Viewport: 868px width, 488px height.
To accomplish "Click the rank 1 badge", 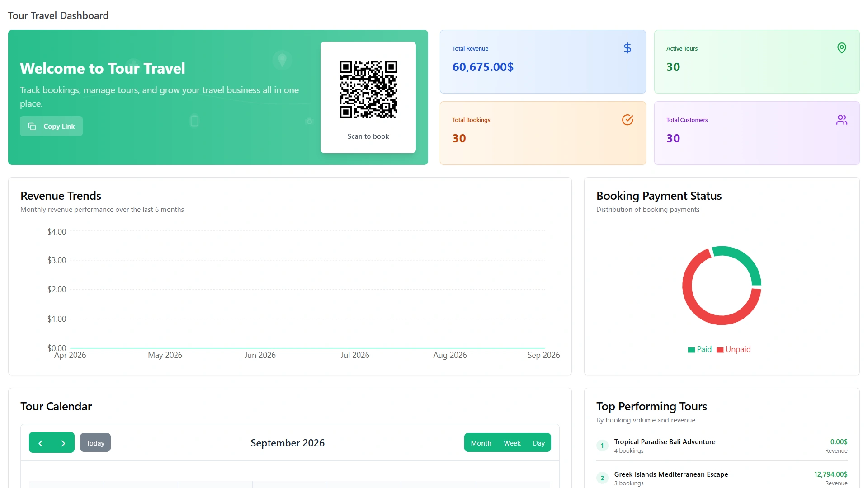I will (x=602, y=446).
